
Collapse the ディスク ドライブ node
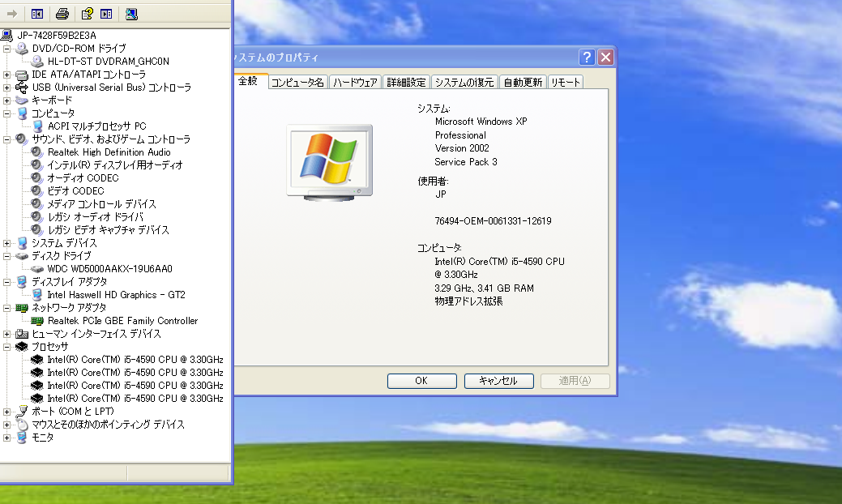pyautogui.click(x=7, y=256)
